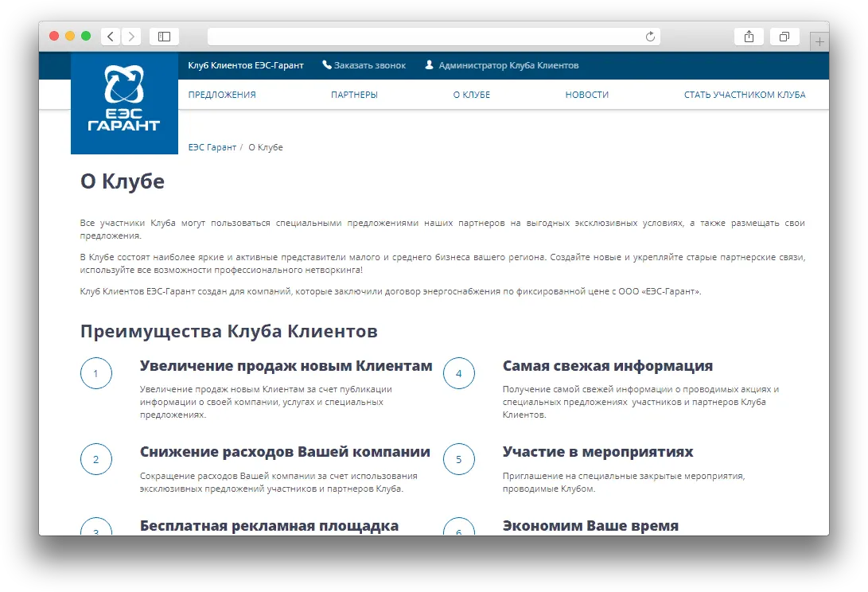The height and width of the screenshot is (592, 868).
Task: Click the number 2 circle icon
Action: click(x=96, y=459)
